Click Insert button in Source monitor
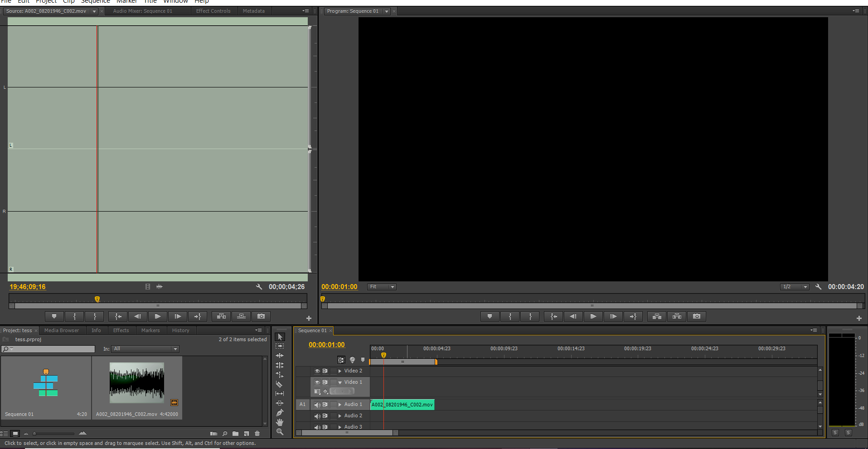Screen dimensions: 868x449 (x=221, y=316)
